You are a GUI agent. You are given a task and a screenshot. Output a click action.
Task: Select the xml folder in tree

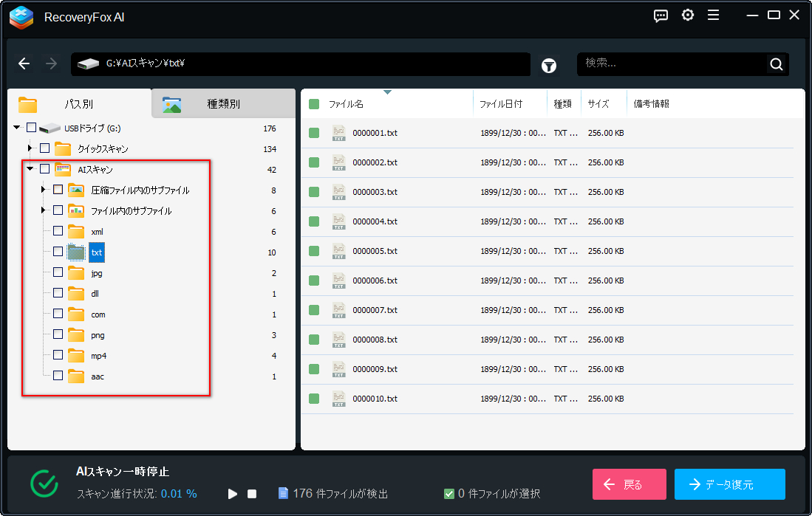[97, 230]
